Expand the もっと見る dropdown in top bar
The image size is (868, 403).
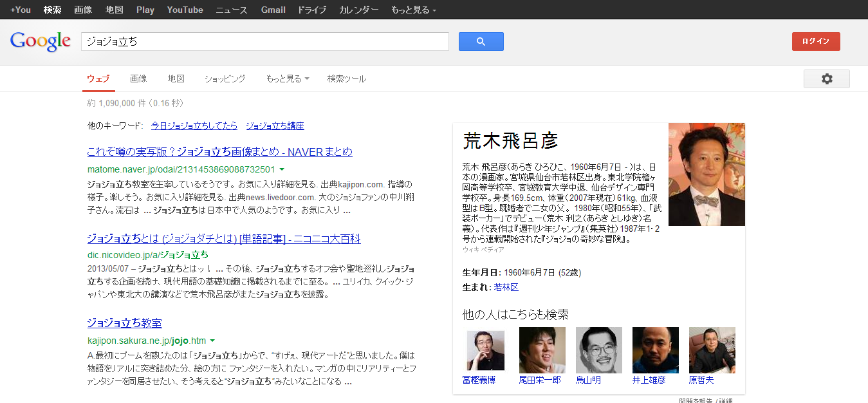tap(413, 10)
